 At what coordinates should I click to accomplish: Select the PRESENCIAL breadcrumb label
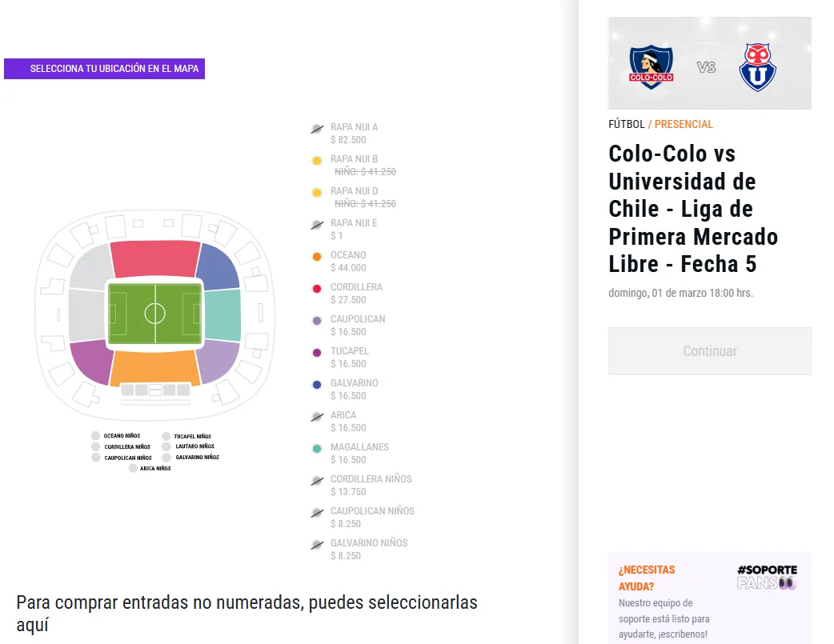(x=684, y=124)
